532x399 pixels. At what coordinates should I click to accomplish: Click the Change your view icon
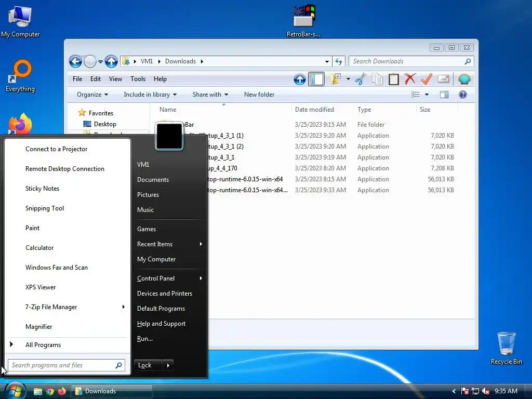pyautogui.click(x=416, y=95)
